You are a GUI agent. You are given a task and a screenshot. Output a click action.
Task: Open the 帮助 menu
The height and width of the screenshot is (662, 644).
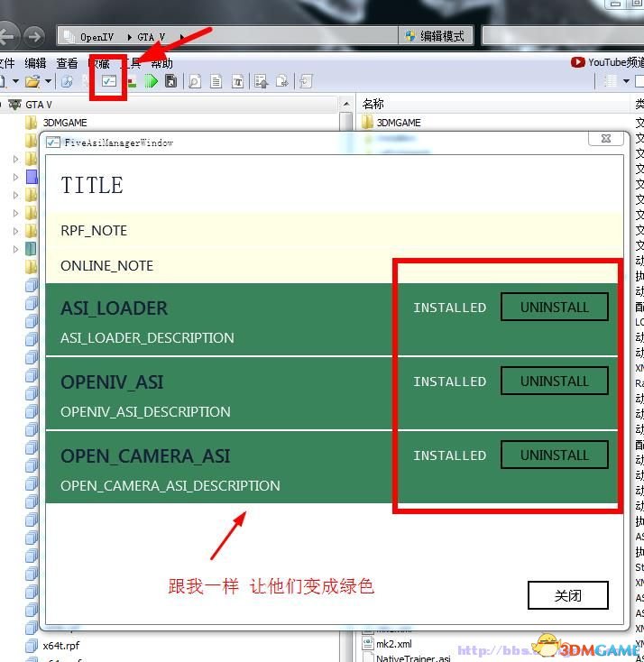[162, 63]
